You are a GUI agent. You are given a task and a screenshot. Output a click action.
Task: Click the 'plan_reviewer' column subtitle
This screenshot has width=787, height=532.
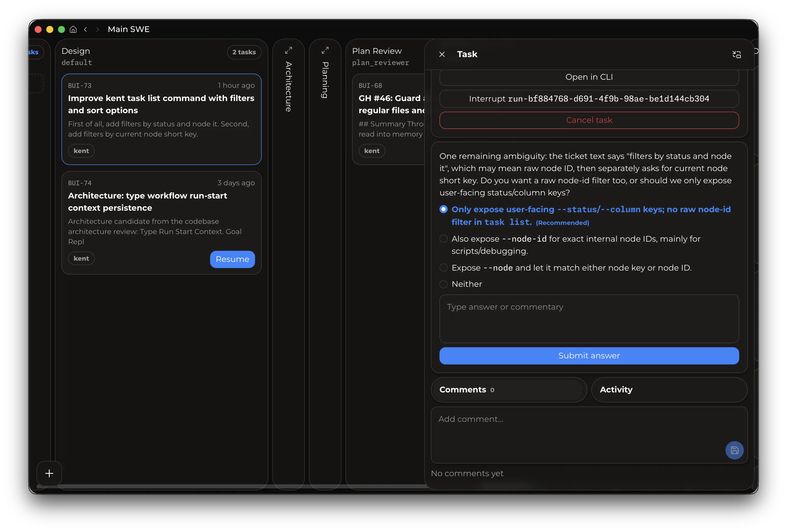381,63
